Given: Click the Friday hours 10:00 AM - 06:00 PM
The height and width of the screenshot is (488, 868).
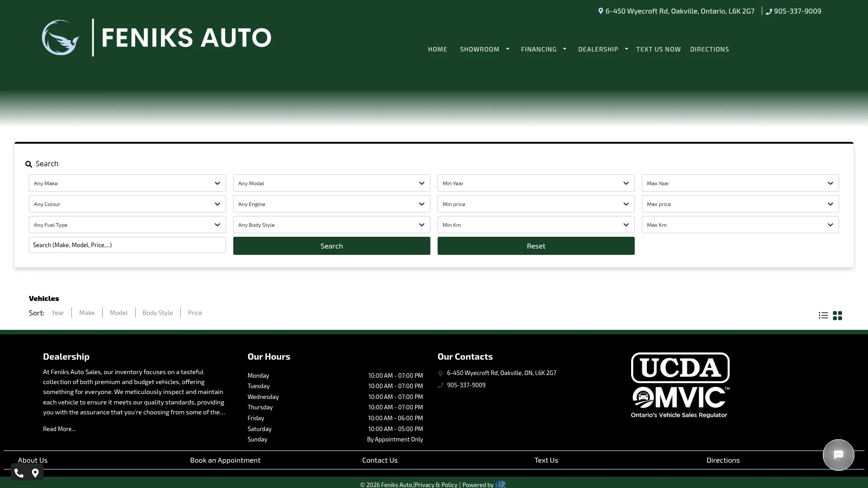Looking at the screenshot, I should point(395,418).
